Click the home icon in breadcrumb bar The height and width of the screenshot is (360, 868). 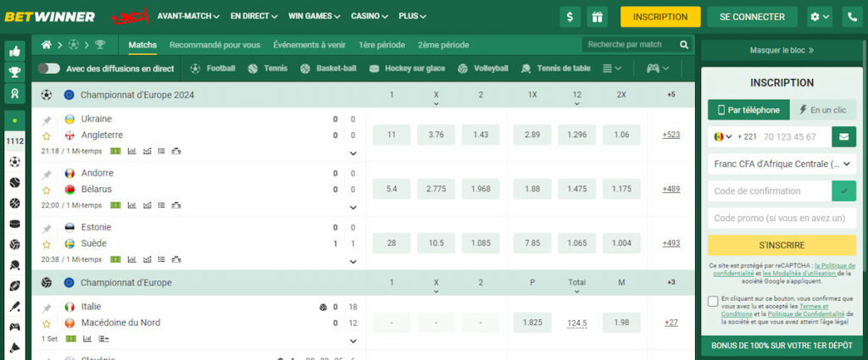[x=47, y=45]
